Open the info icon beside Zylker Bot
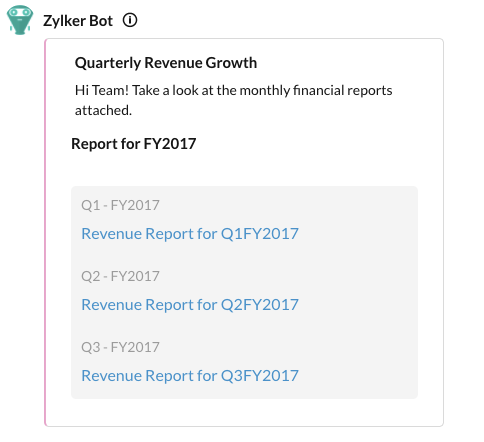This screenshot has height=442, width=484. pyautogui.click(x=130, y=20)
